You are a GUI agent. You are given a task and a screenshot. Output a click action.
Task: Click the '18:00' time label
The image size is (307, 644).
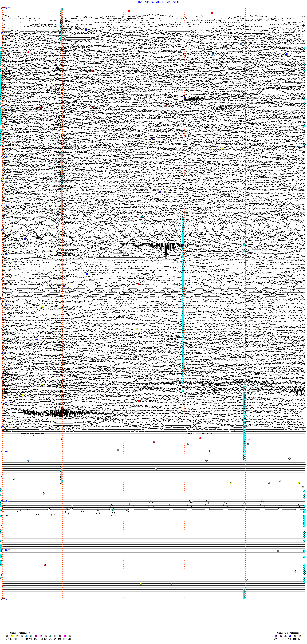click(8, 451)
